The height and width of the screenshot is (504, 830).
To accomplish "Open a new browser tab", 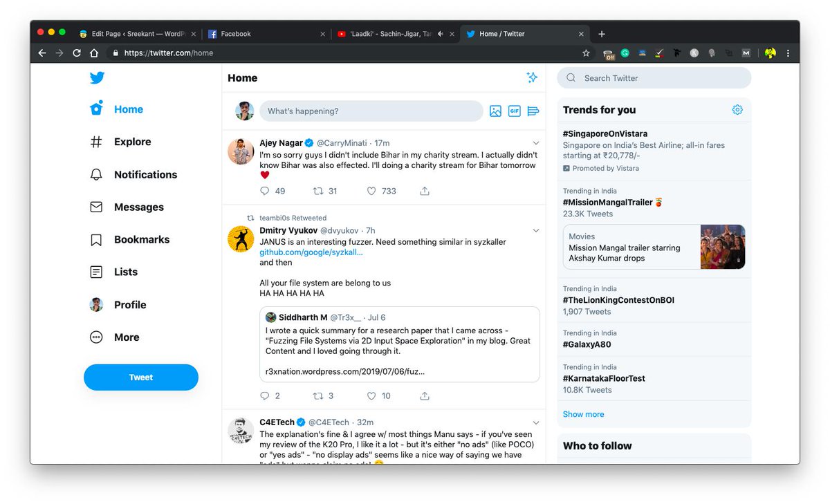I will [x=602, y=34].
